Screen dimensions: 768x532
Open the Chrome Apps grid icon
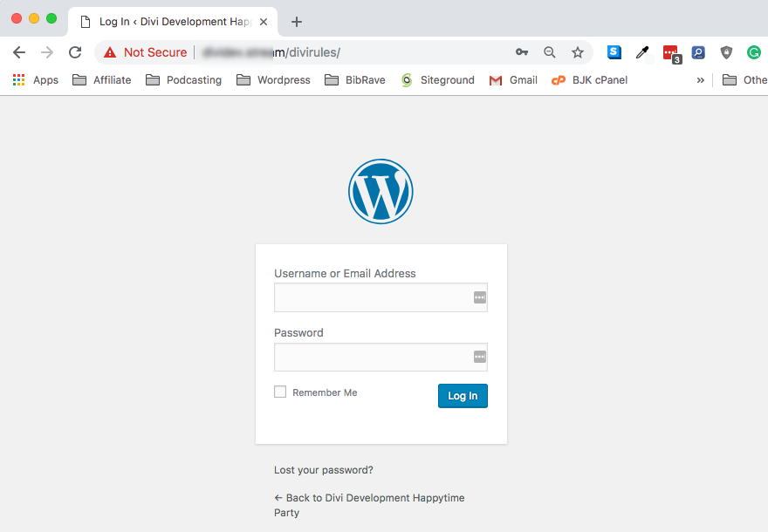[x=18, y=79]
